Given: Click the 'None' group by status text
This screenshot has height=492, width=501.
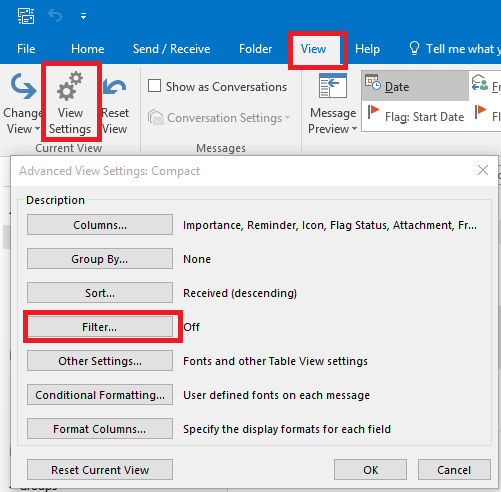Looking at the screenshot, I should pos(197,259).
